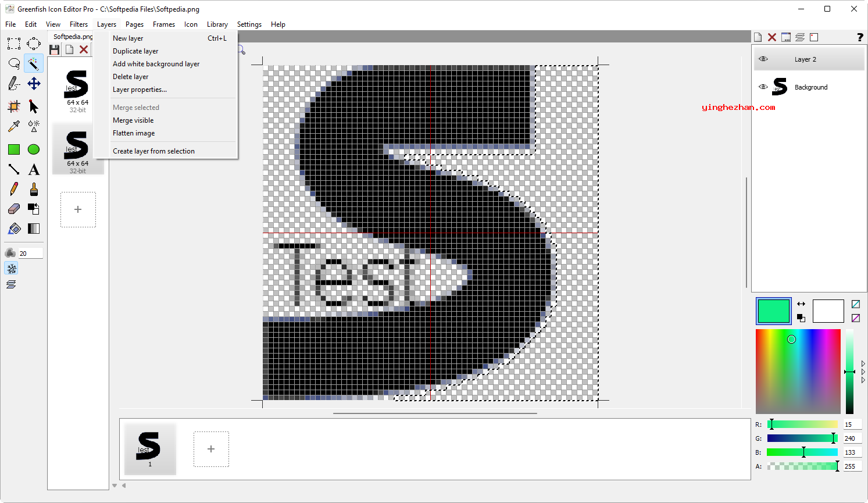Screen dimensions: 868x503
Task: Hide Background layer via its eye icon
Action: tap(763, 87)
